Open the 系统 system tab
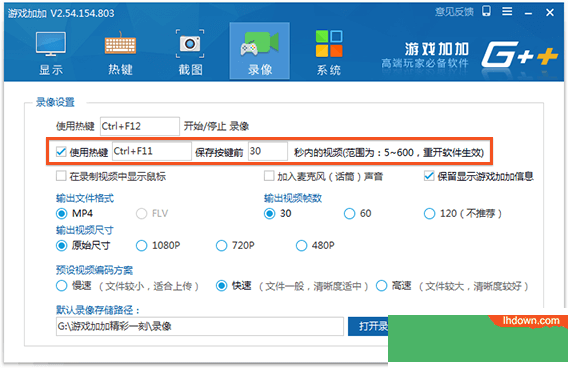568x368 pixels. 329,53
